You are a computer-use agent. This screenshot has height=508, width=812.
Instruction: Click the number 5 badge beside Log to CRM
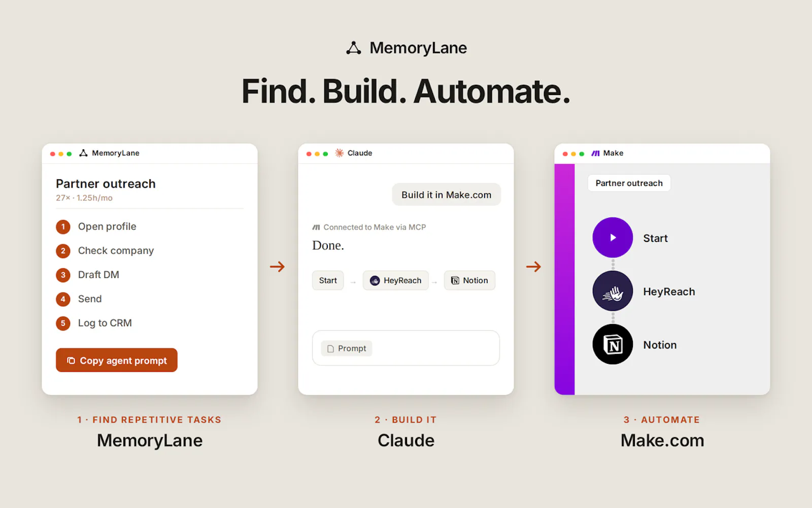pyautogui.click(x=63, y=323)
